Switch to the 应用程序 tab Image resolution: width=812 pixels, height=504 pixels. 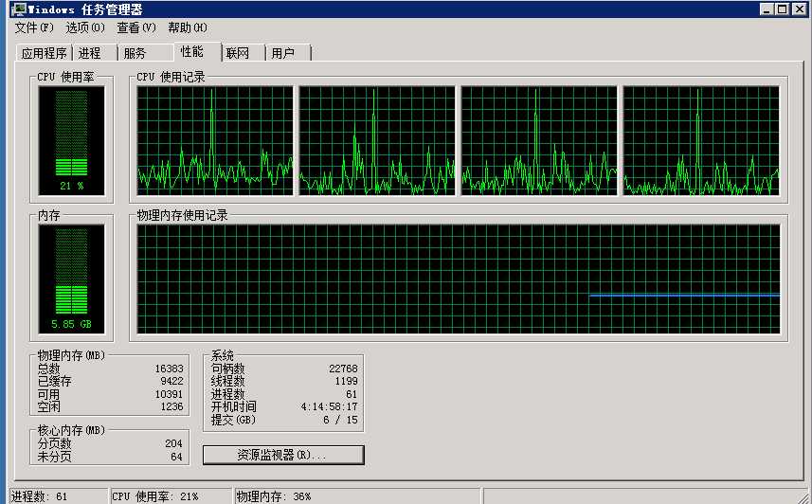pyautogui.click(x=44, y=53)
